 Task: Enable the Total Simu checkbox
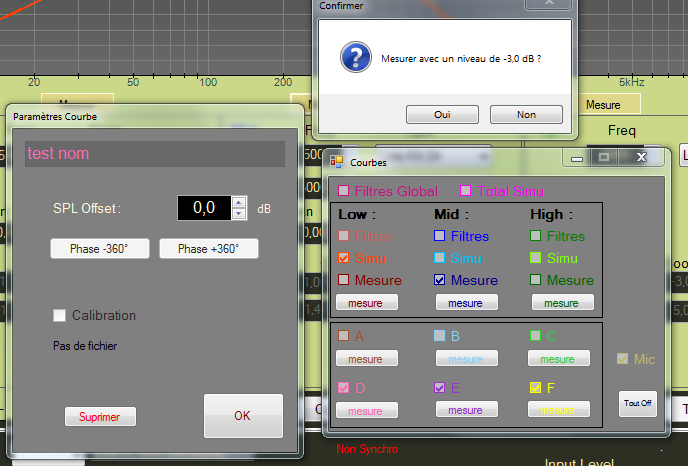click(465, 191)
